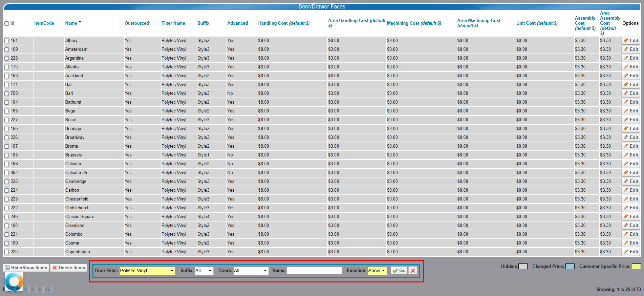Check the checkbox for row Id 185

click(6, 155)
